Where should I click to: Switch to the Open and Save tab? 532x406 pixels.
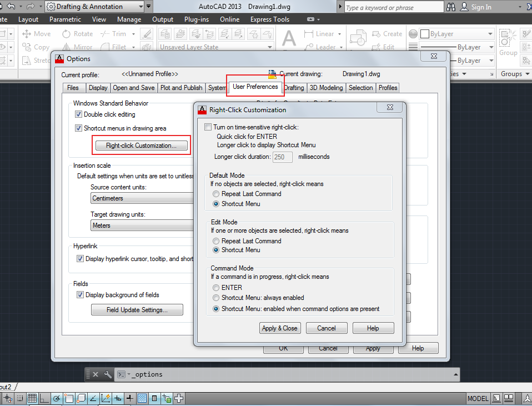coord(133,88)
